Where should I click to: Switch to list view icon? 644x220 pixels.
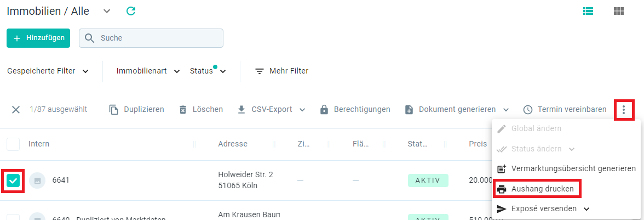[588, 12]
